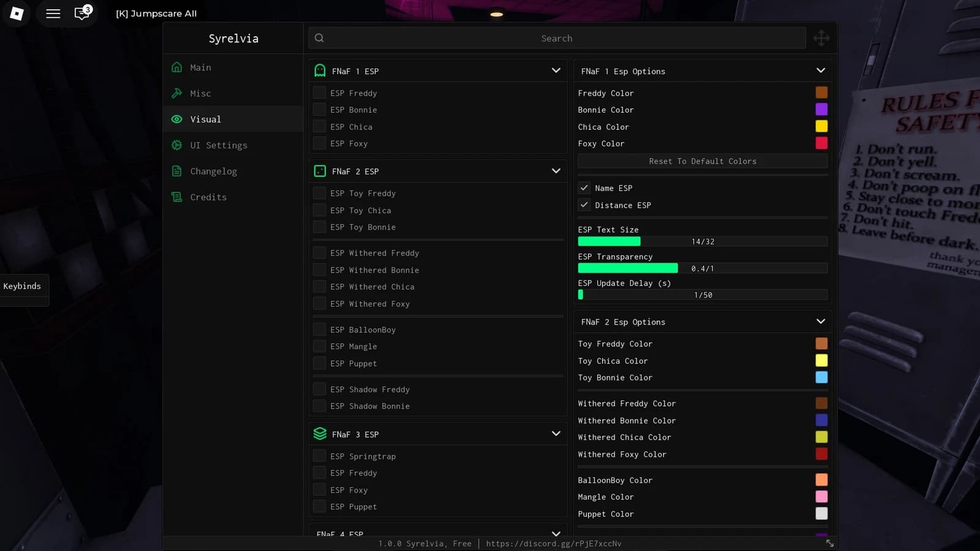Collapse the FNaF 2 ESP section
The image size is (980, 551).
point(556,171)
